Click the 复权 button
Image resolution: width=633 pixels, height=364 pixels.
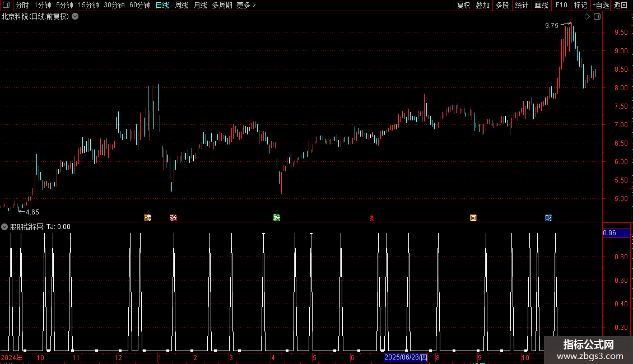click(463, 5)
